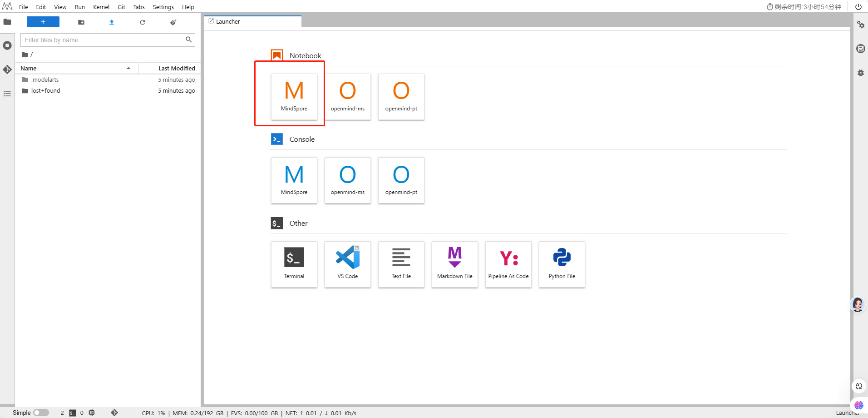Click the MEM usage status text

tap(198, 413)
